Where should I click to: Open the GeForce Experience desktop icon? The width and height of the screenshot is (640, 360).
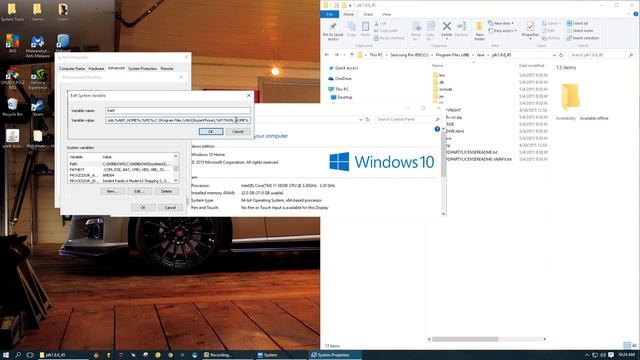(x=38, y=78)
